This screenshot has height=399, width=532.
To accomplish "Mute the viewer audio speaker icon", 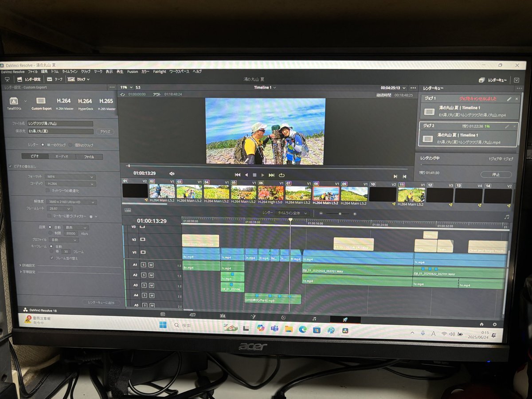I will (x=172, y=173).
